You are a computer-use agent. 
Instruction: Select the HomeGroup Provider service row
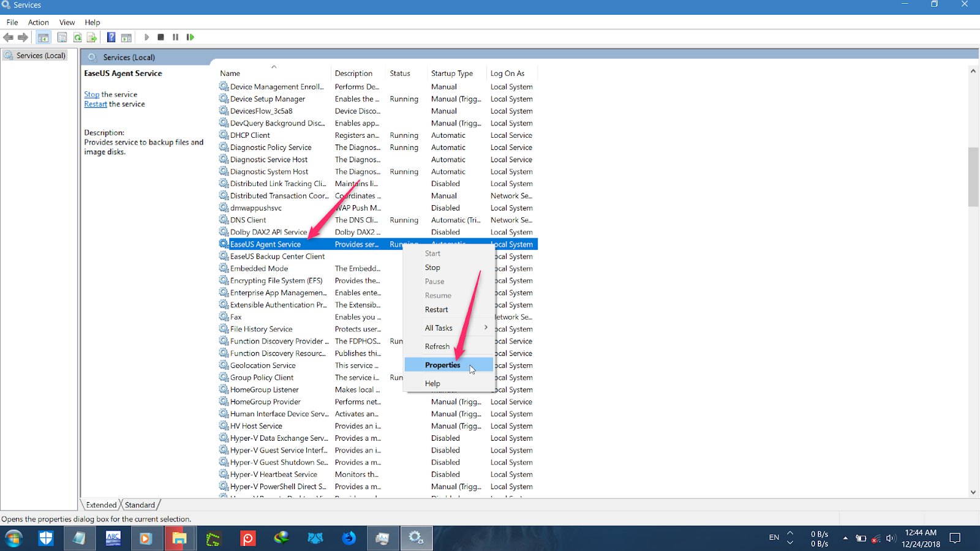coord(378,402)
